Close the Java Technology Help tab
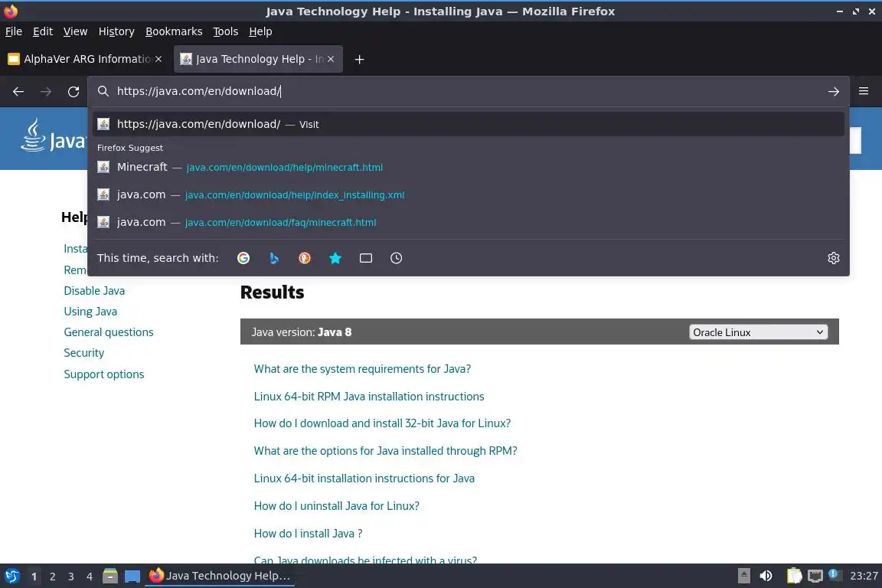 tap(331, 59)
